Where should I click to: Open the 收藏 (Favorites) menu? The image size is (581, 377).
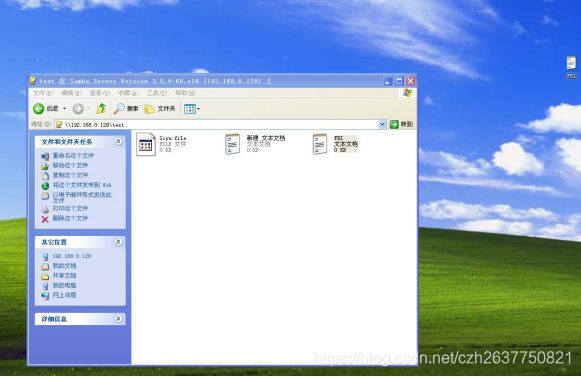(x=128, y=93)
